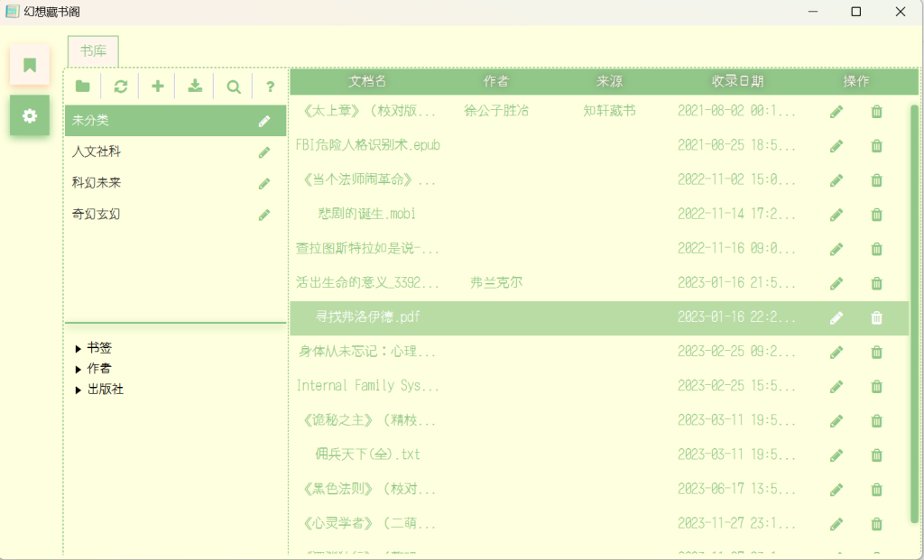Open search with magnifier icon
Viewport: 924px width, 560px height.
pyautogui.click(x=233, y=87)
